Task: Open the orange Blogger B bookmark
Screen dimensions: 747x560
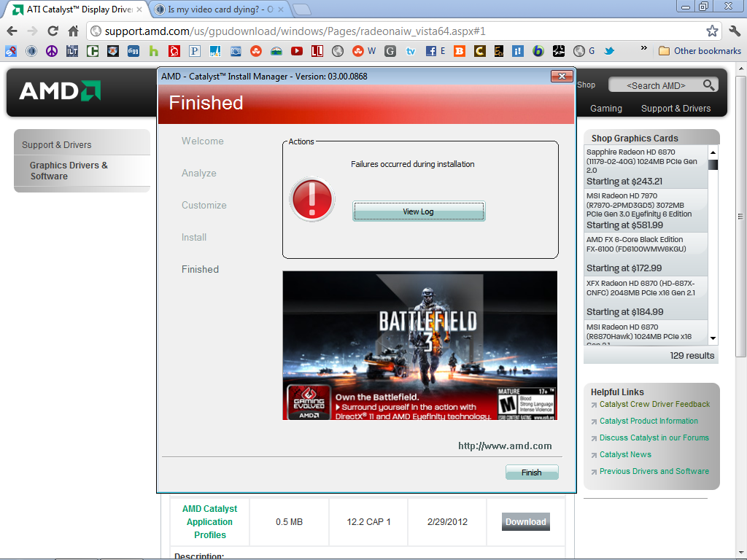Action: (460, 51)
